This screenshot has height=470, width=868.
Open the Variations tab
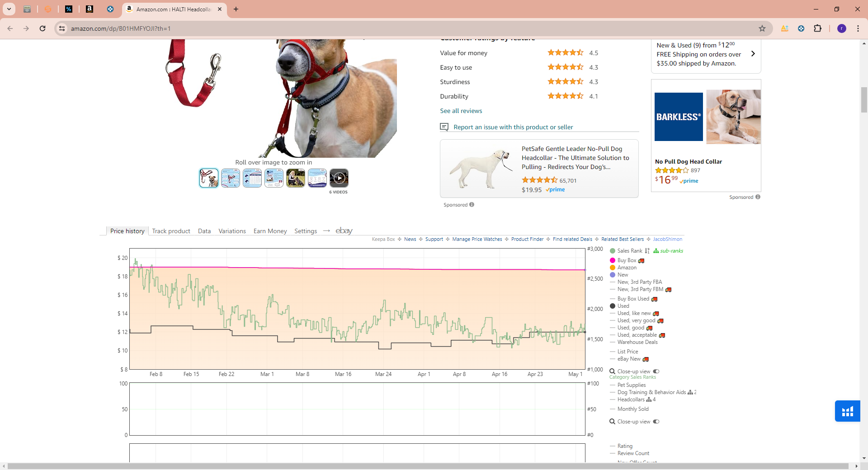[x=232, y=231]
